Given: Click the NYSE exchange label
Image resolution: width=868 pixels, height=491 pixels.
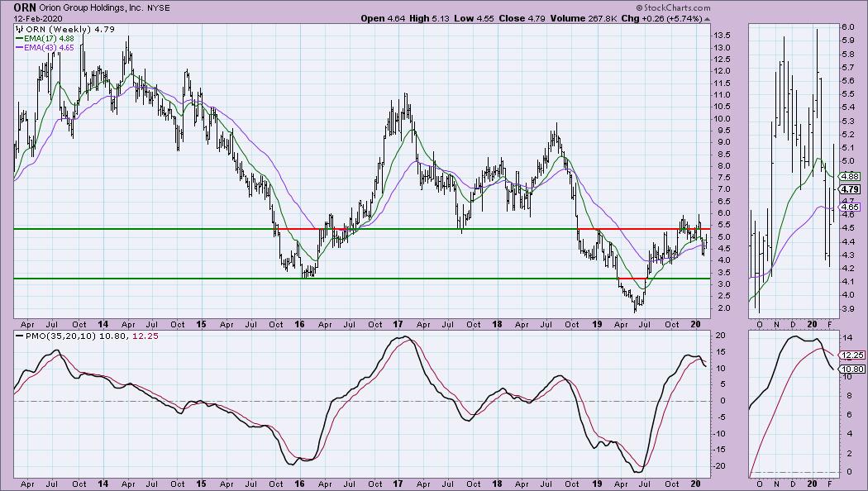Looking at the screenshot, I should pyautogui.click(x=159, y=8).
